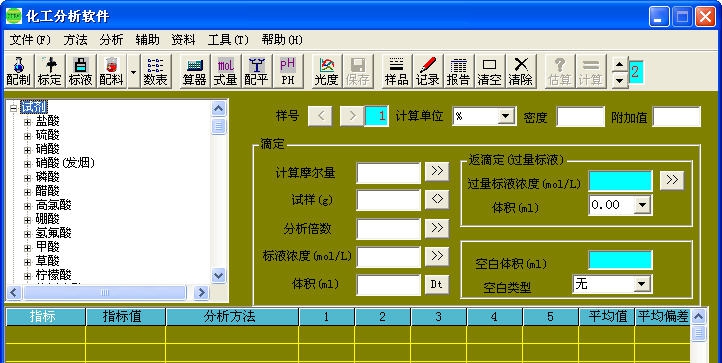722x363 pixels.
Task: Select 氢氟酸 in the reagent tree
Action: click(x=54, y=233)
